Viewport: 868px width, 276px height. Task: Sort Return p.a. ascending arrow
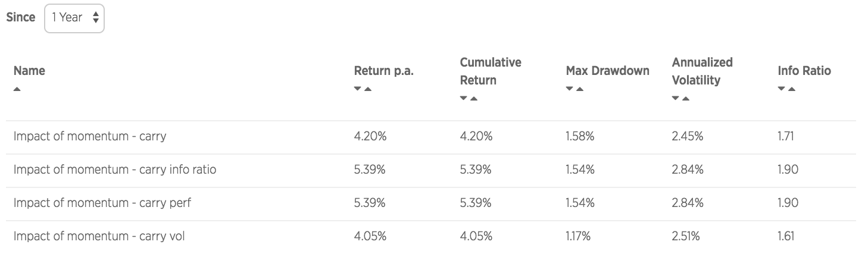tap(368, 89)
